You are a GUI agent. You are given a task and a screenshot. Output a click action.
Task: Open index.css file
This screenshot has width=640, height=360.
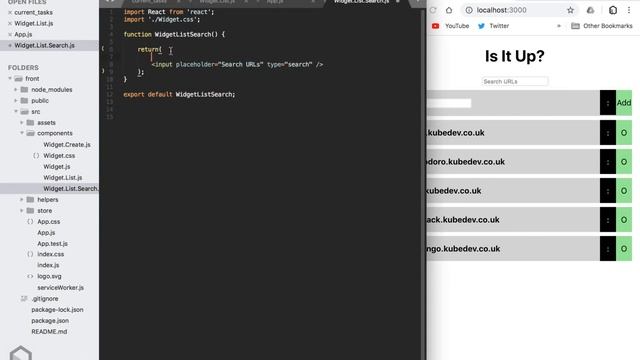(x=51, y=254)
